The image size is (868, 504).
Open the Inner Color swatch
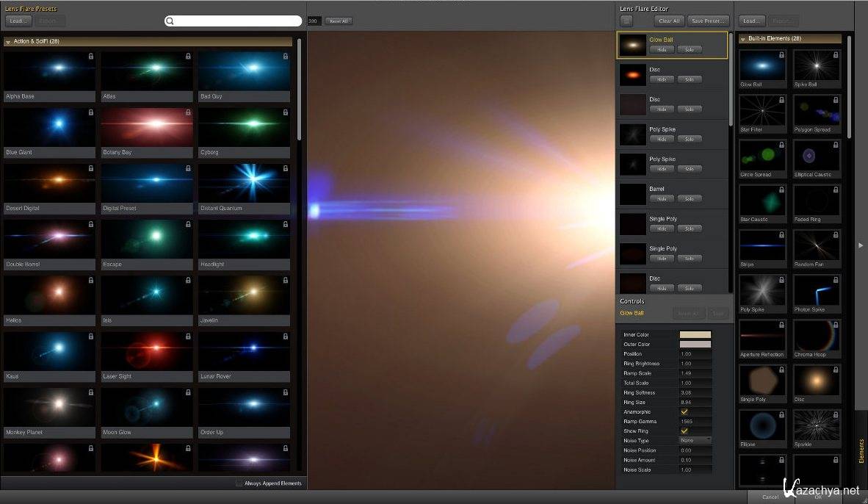click(695, 335)
